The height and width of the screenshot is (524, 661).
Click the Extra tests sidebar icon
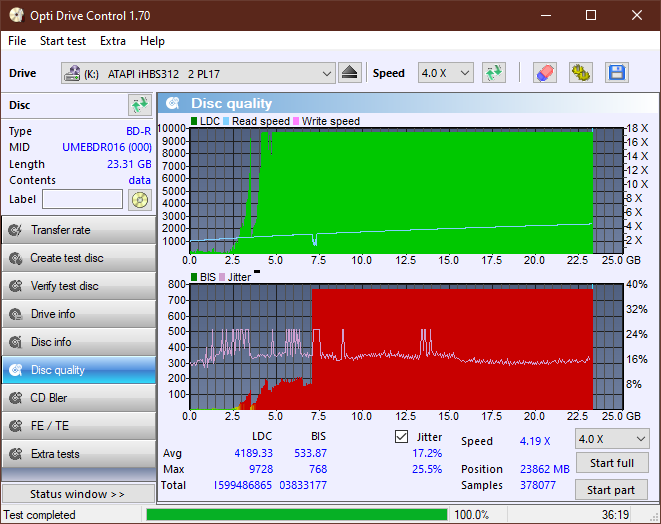(x=16, y=454)
